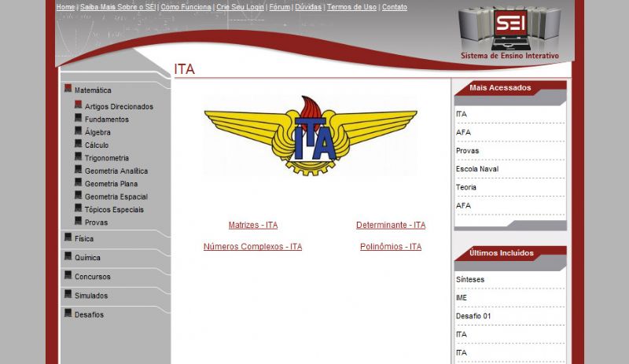Open Crie Seu Login page
629x364 pixels.
[240, 7]
